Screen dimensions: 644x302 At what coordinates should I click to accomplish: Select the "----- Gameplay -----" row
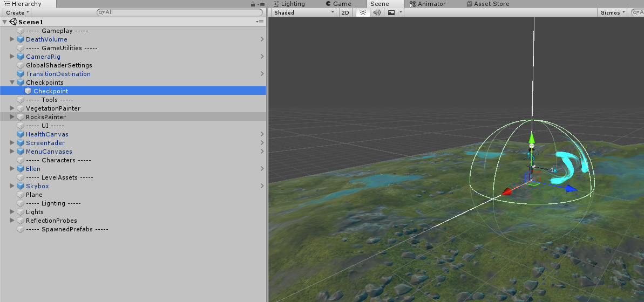[x=133, y=31]
